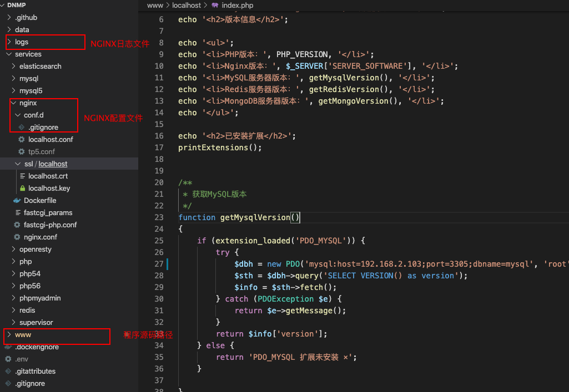Collapse the ssl / localhost folder

tap(18, 164)
